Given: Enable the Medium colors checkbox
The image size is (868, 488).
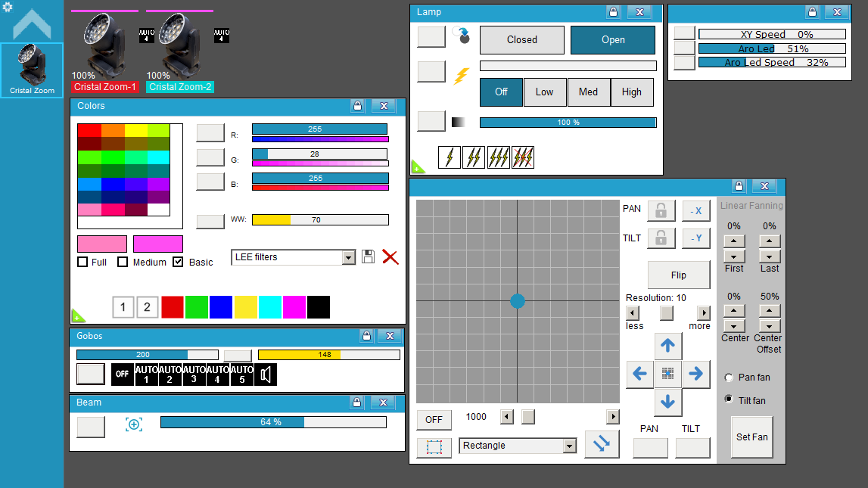Looking at the screenshot, I should 123,262.
